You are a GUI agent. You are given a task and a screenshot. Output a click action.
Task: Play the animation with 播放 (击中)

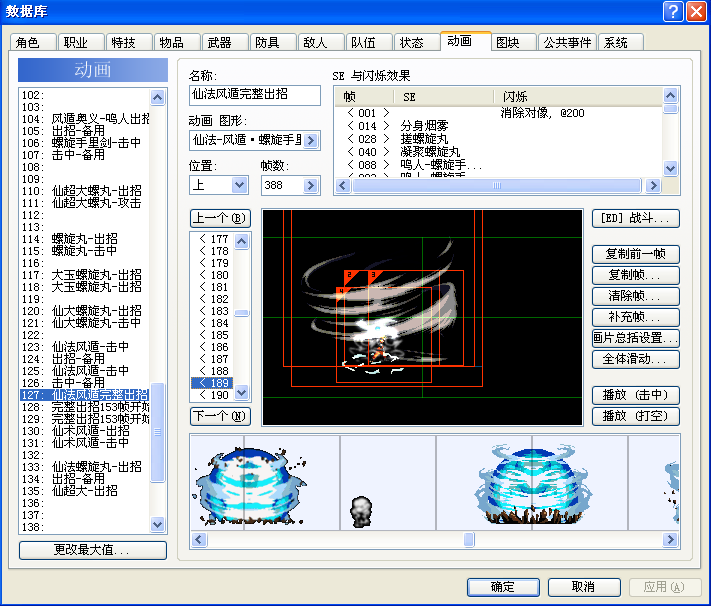(636, 395)
